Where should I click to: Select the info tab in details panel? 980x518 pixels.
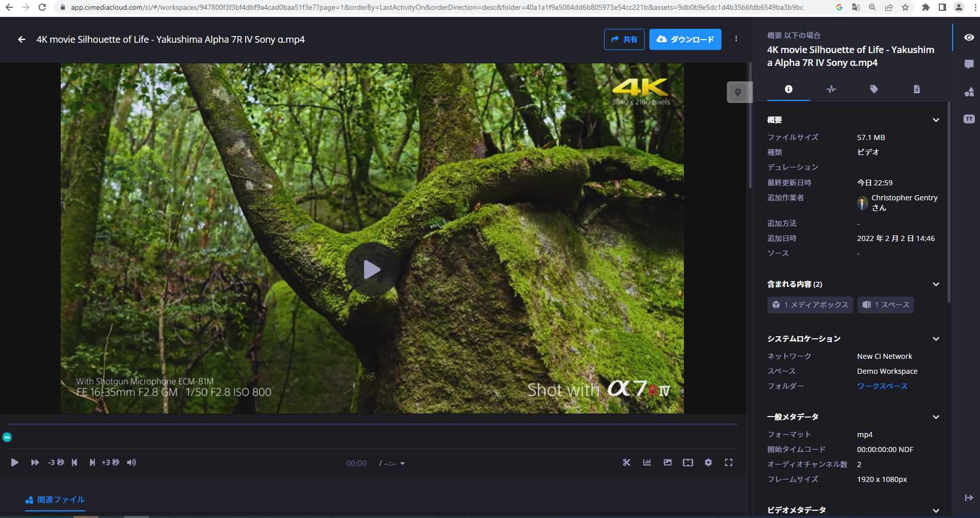click(x=788, y=89)
